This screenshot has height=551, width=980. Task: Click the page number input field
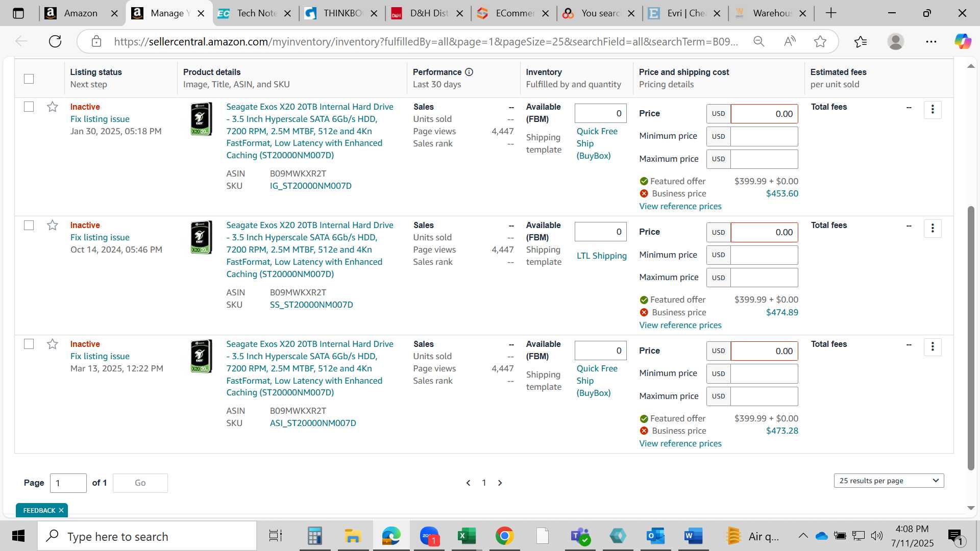coord(68,483)
